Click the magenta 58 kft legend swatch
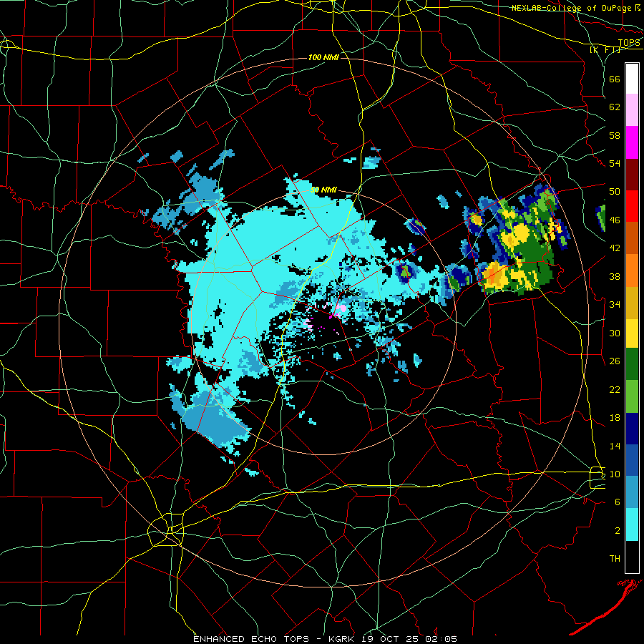644x644 pixels. point(632,142)
